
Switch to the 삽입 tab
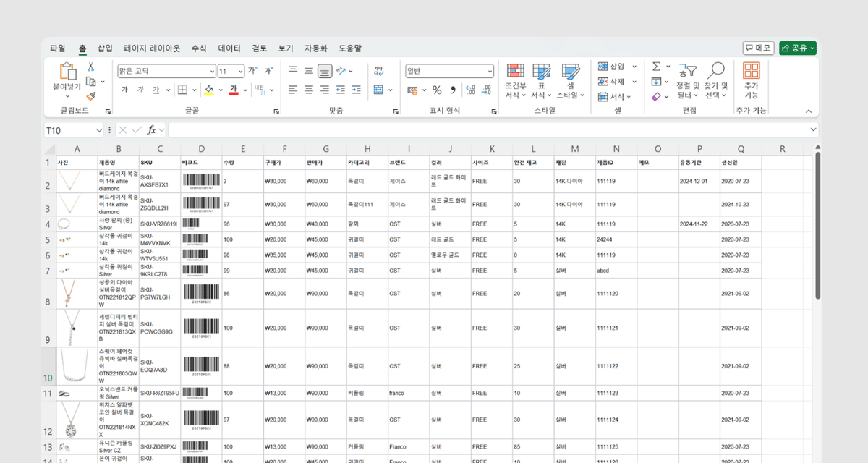[x=105, y=48]
